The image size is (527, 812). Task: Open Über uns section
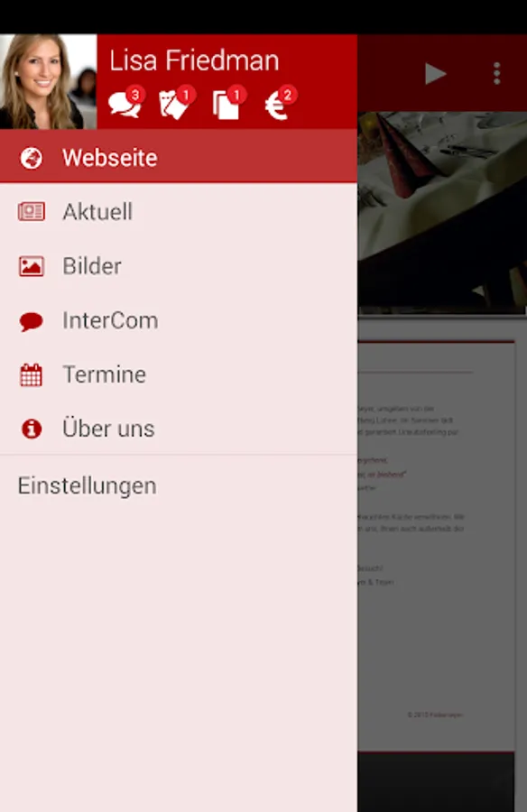coord(179,429)
